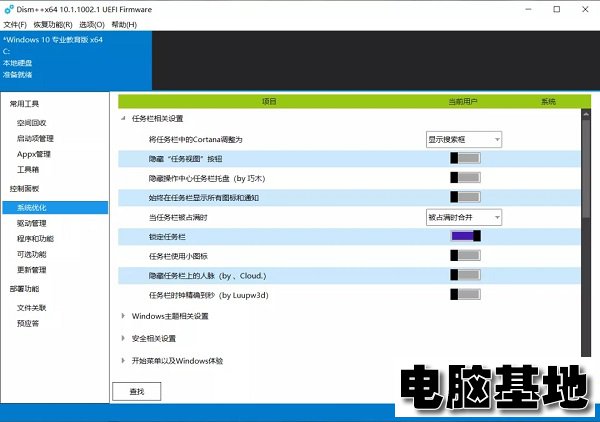The height and width of the screenshot is (422, 600).
Task: Close the Dism++ window
Action: pyautogui.click(x=585, y=10)
